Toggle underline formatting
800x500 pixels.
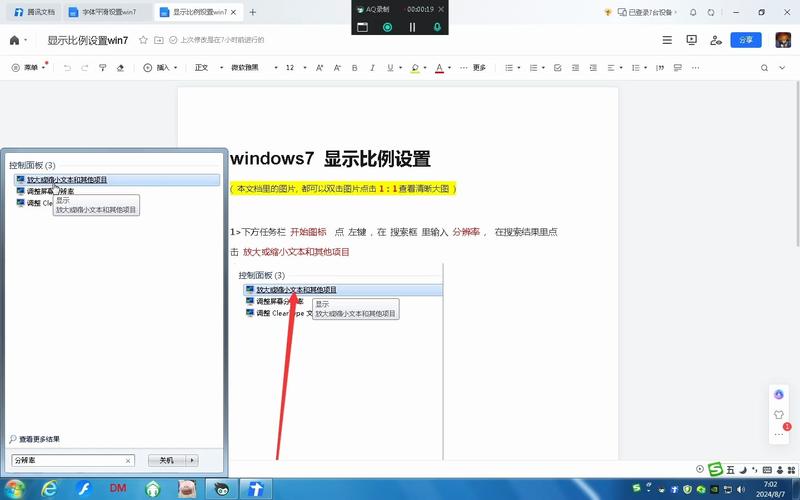(390, 67)
